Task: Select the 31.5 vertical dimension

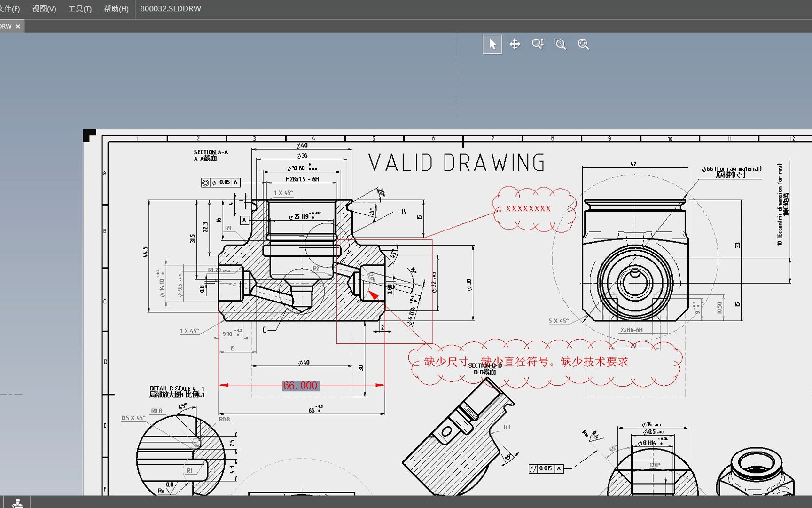Action: 192,238
